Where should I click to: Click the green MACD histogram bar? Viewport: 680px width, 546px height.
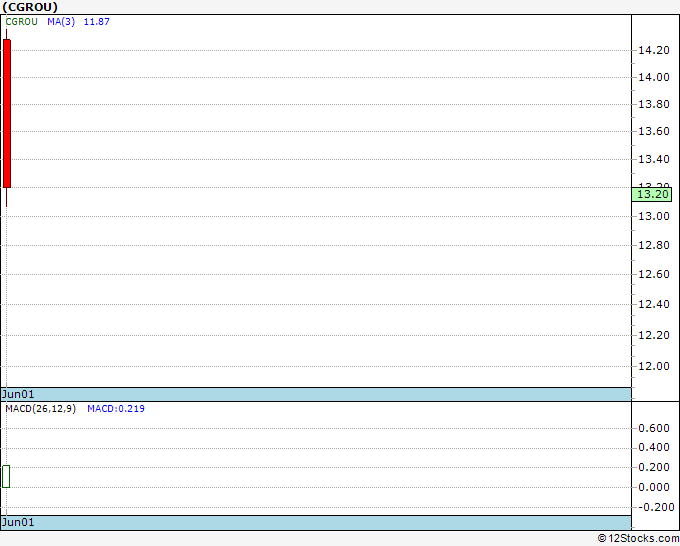click(x=6, y=477)
